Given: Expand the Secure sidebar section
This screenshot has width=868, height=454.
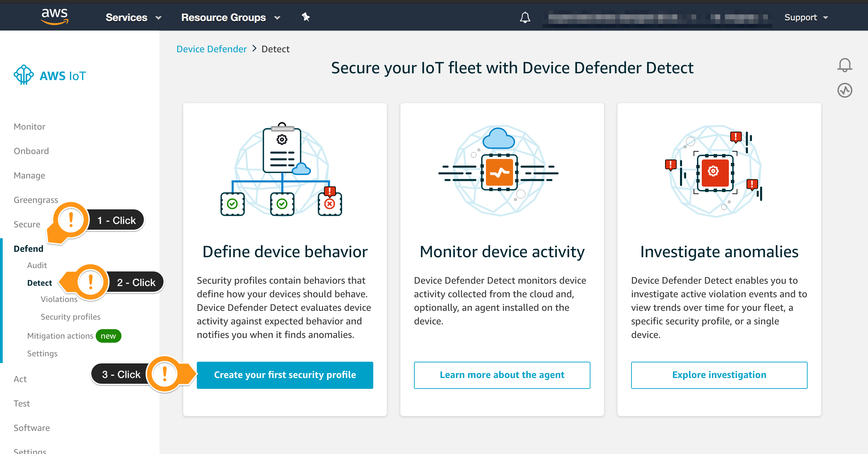Looking at the screenshot, I should point(27,224).
